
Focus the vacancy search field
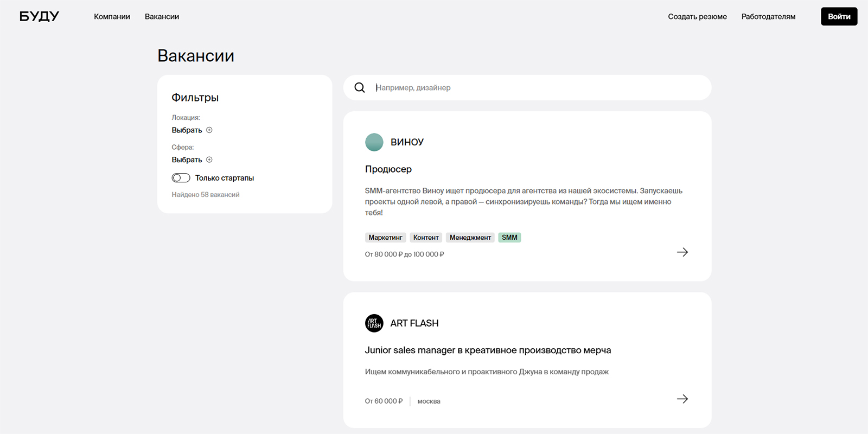527,87
